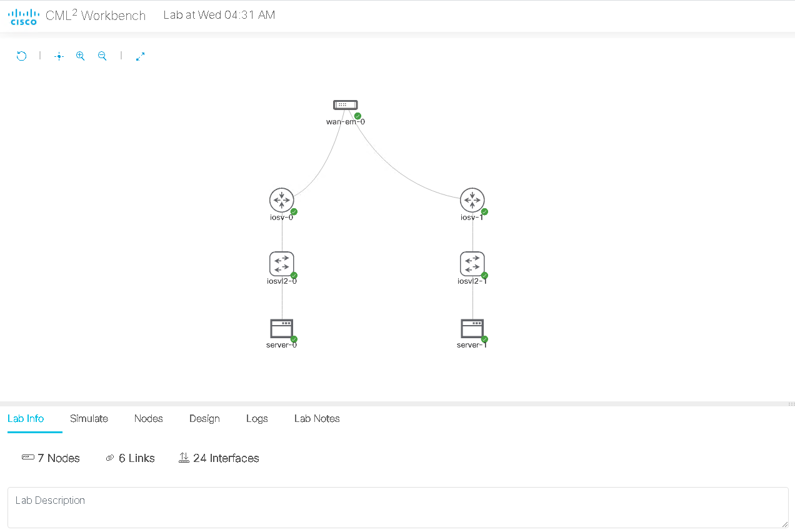Select the iosvl2-0 switch node
The image size is (795, 532).
(281, 265)
